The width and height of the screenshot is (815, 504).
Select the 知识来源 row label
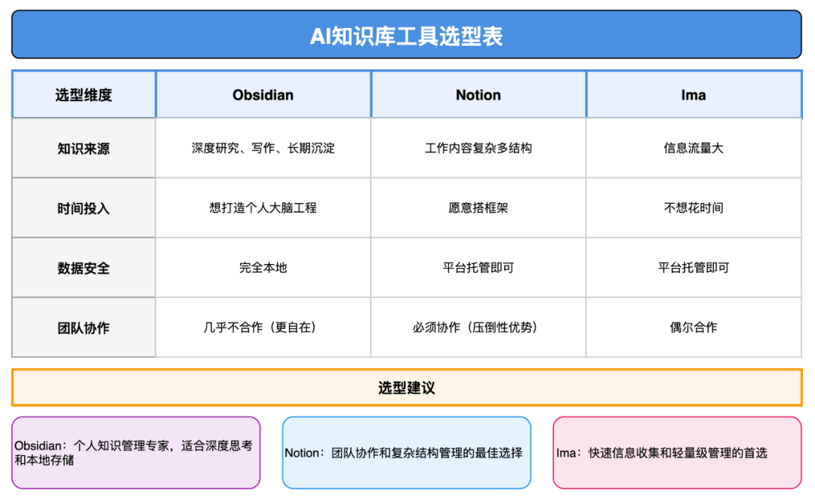[83, 148]
